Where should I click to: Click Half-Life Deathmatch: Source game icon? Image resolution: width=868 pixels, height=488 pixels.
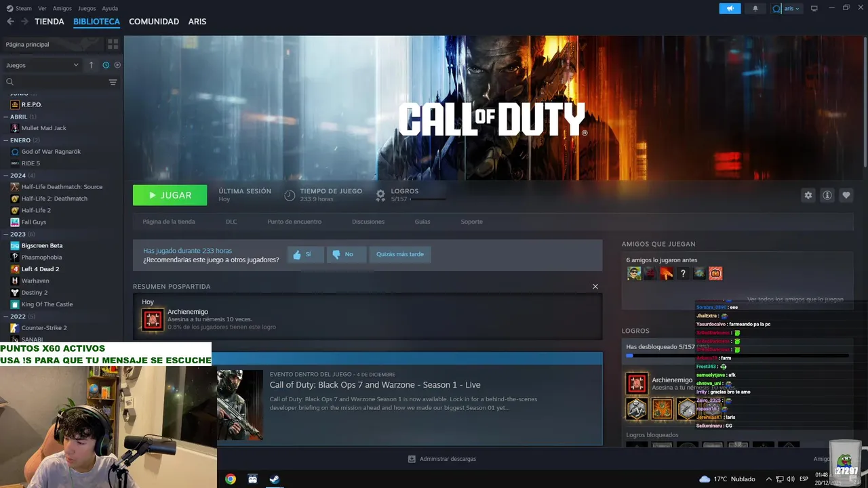click(15, 187)
